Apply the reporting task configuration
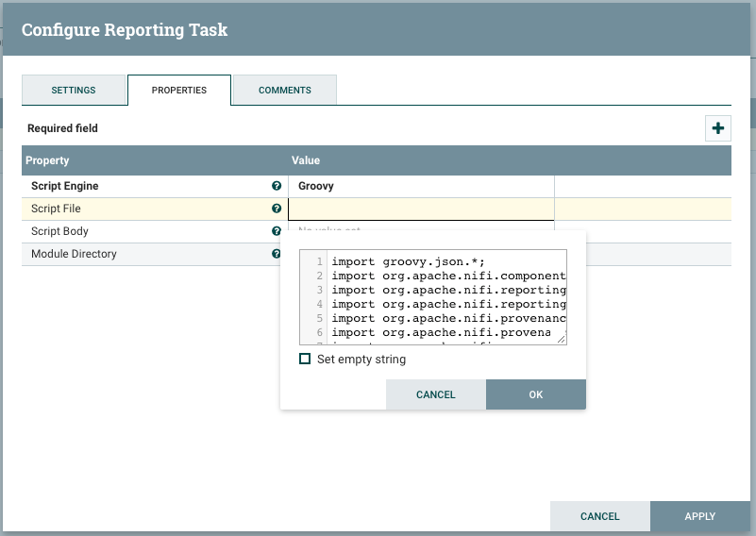This screenshot has width=756, height=536. (x=699, y=516)
